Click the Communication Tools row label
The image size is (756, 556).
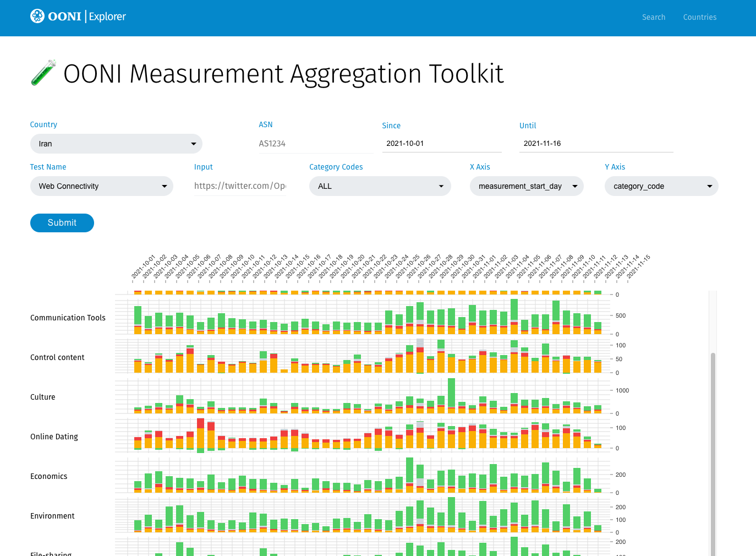click(x=68, y=318)
